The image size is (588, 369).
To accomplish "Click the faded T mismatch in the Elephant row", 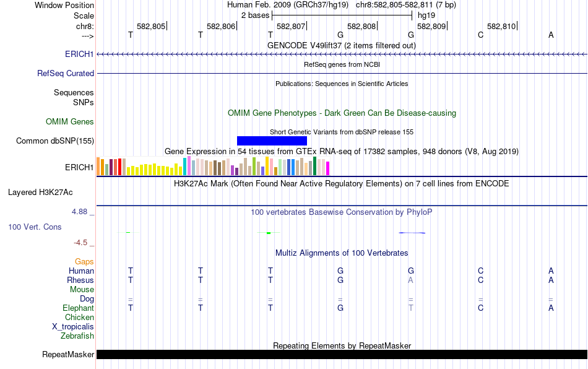I will [x=410, y=308].
